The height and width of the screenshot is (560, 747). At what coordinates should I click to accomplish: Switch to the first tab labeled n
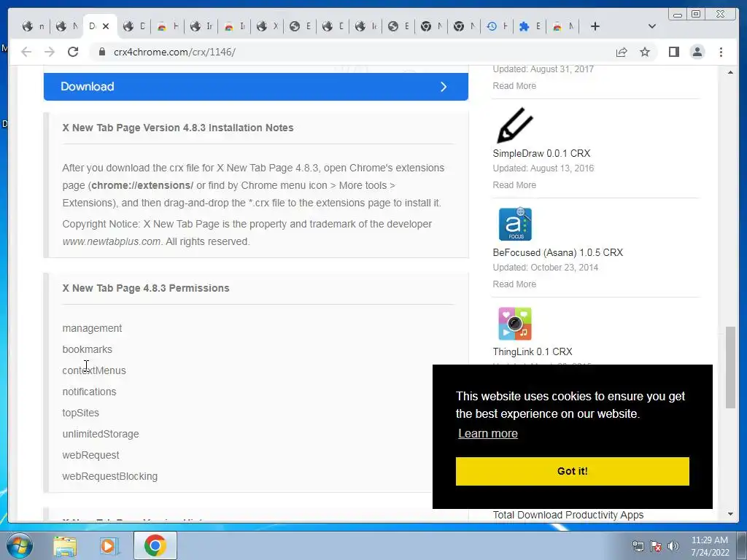33,27
